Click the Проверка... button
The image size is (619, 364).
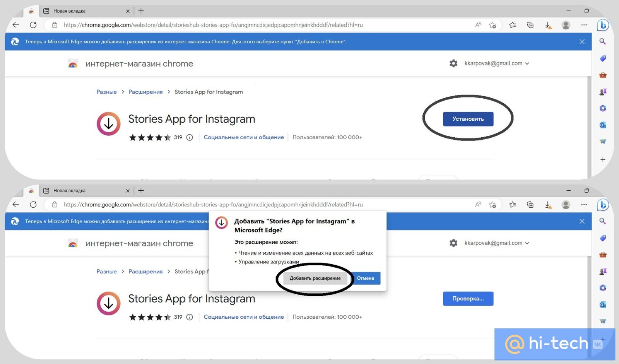468,299
